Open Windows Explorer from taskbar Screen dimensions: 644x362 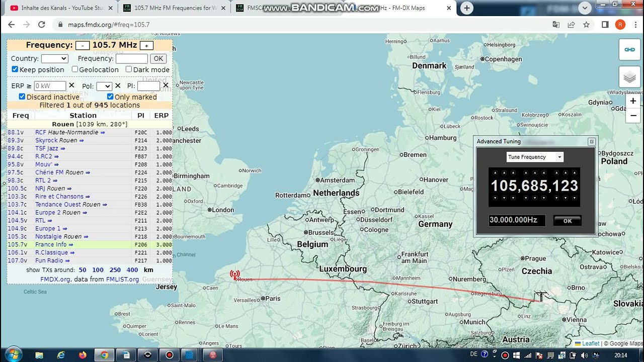click(39, 355)
